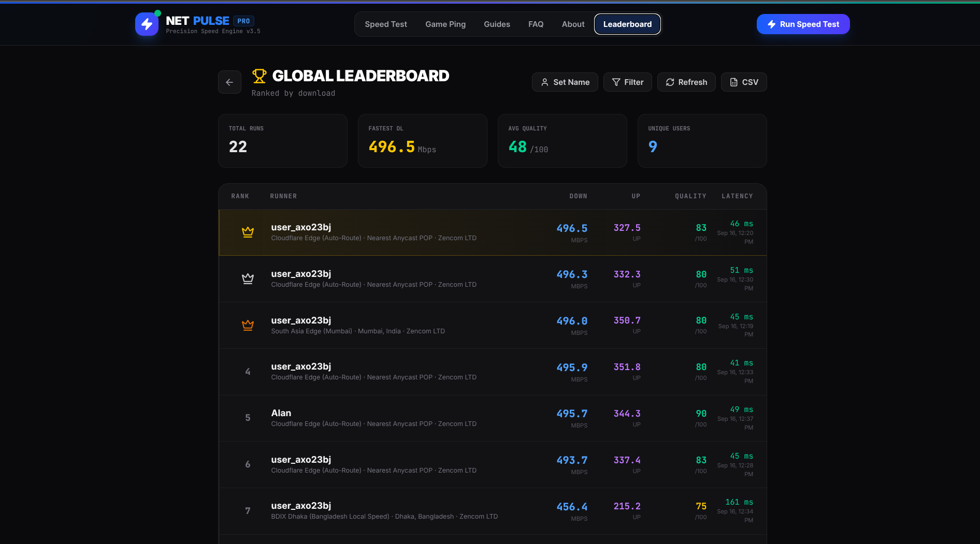Export leaderboard as CSV
The height and width of the screenshot is (544, 980).
(744, 82)
